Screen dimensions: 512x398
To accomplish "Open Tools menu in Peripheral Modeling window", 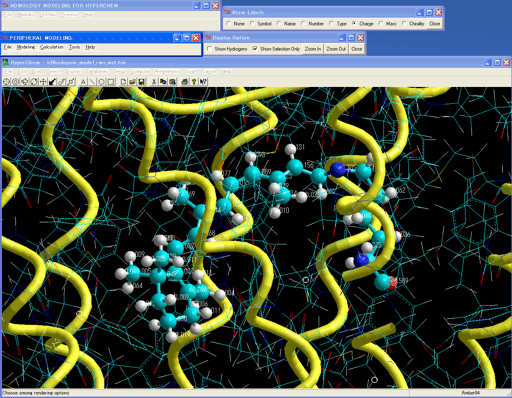I will coord(75,47).
